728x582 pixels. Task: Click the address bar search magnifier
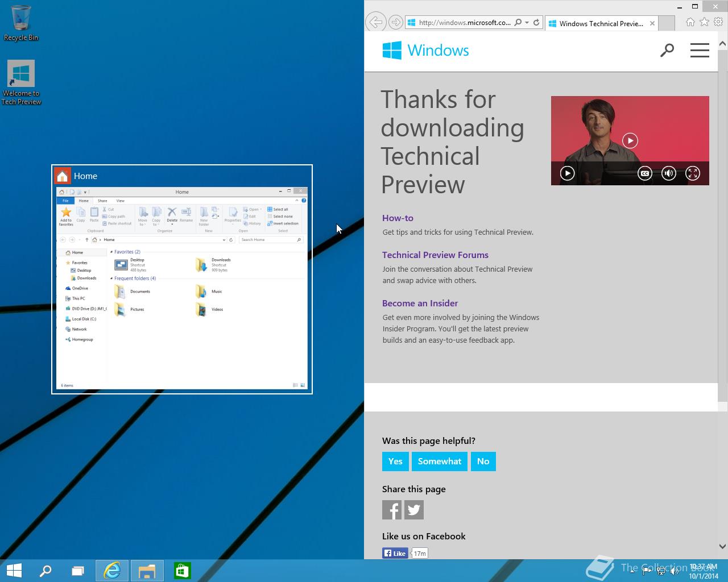tap(518, 23)
